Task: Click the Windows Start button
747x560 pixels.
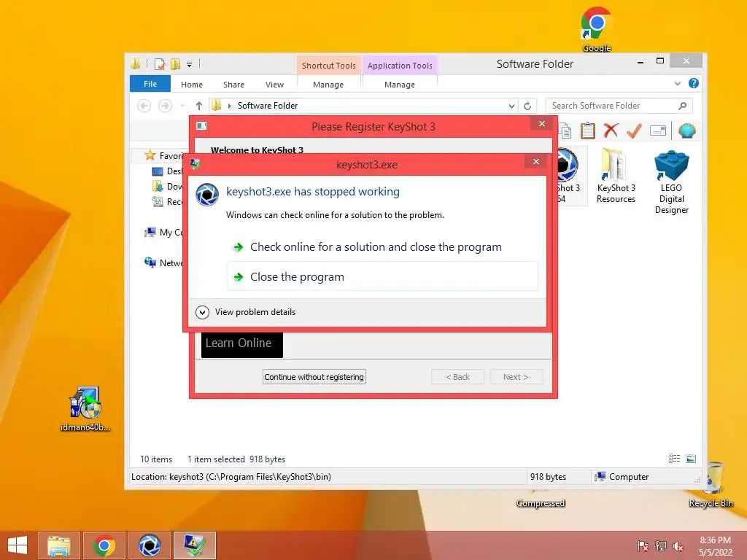Action: click(18, 545)
